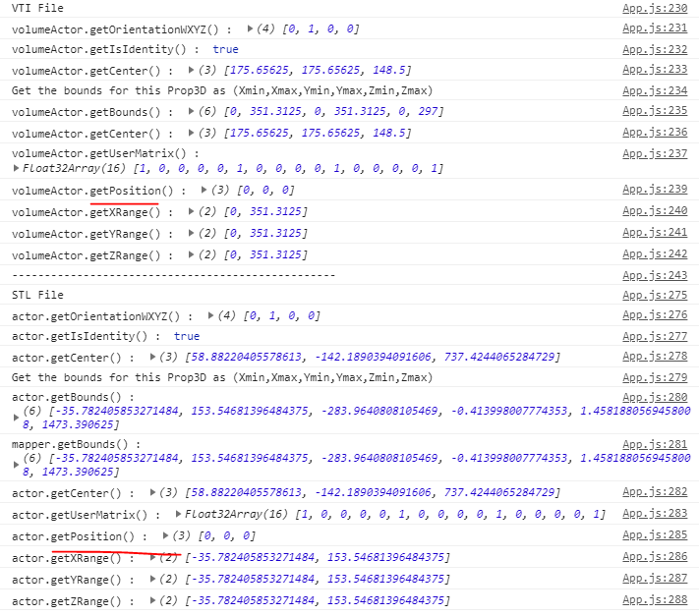
Task: Open source link App.js:288
Action: point(655,600)
